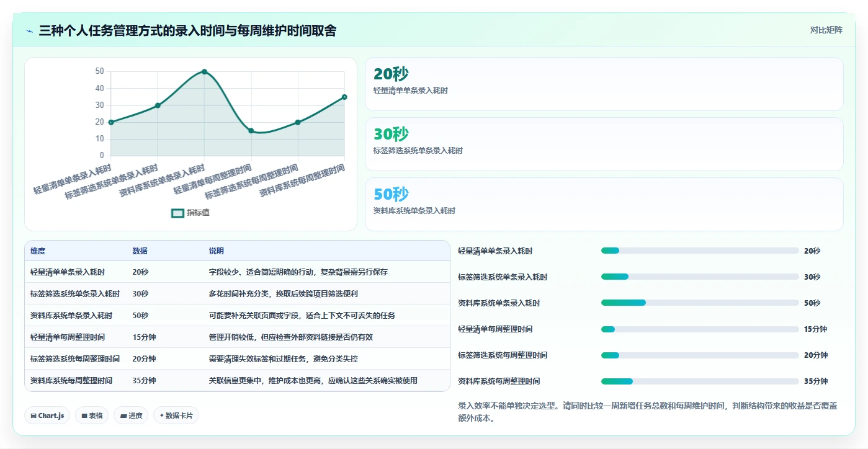Click the description starting 管理开销较低

[x=291, y=337]
